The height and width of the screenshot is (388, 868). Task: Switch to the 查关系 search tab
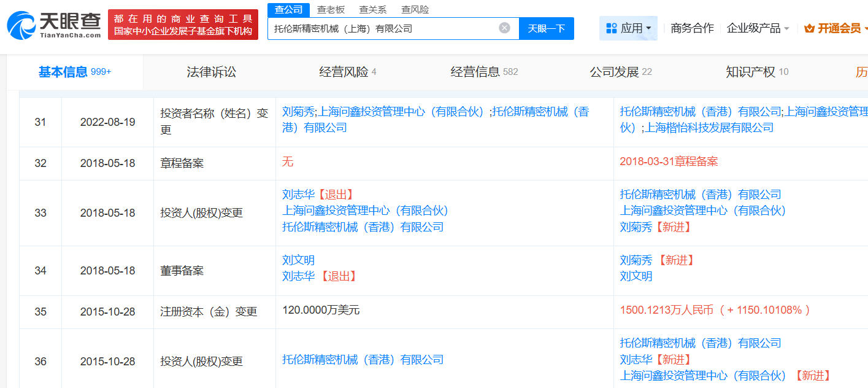(372, 9)
